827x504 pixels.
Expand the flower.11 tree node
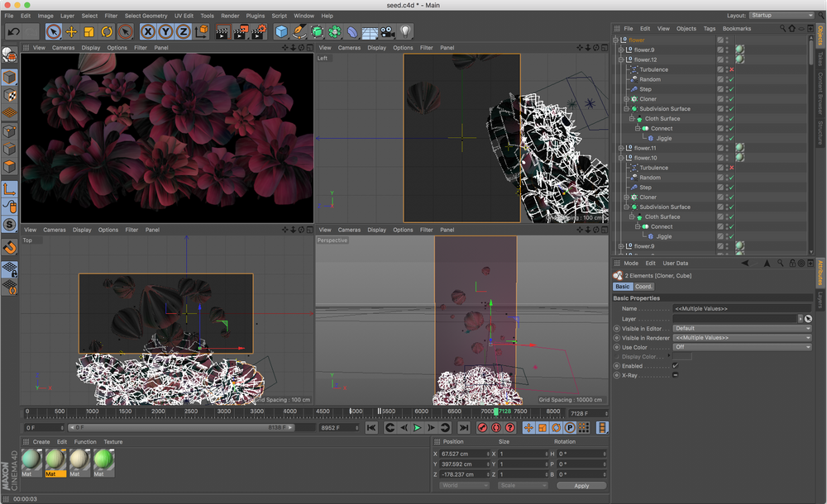click(x=621, y=148)
